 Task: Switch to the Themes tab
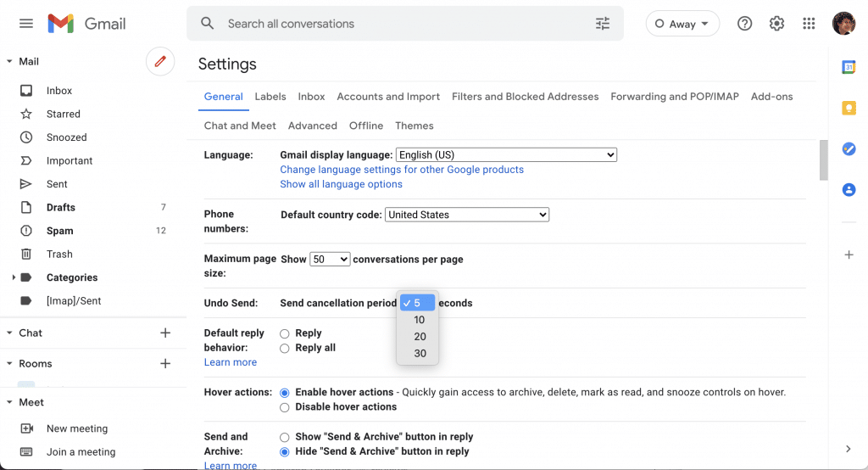coord(415,126)
